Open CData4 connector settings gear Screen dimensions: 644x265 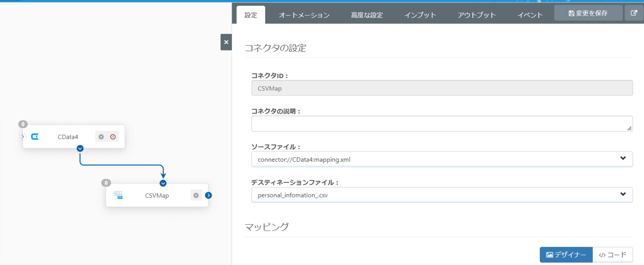pos(101,137)
